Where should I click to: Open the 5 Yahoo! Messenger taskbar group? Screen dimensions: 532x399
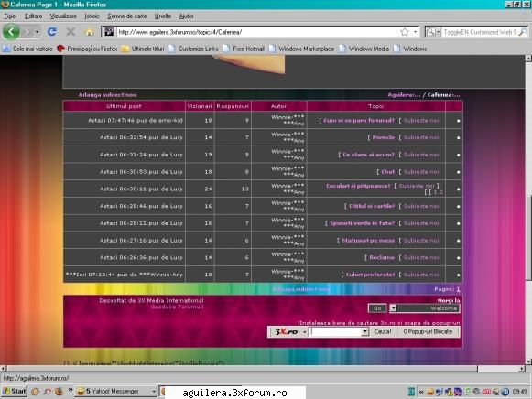116,392
